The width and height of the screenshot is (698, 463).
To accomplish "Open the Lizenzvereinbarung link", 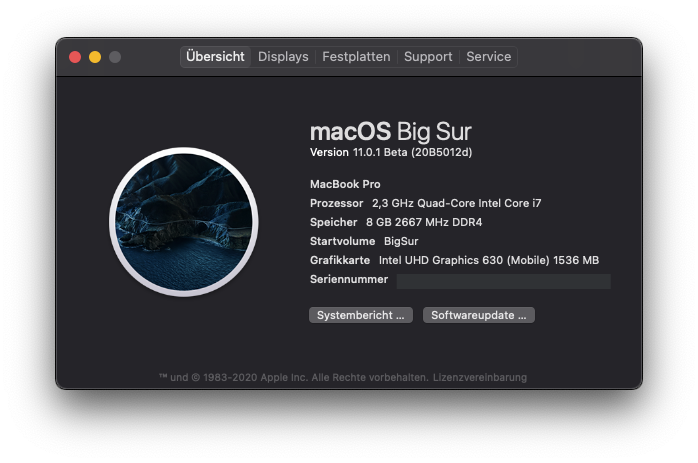I will click(480, 378).
